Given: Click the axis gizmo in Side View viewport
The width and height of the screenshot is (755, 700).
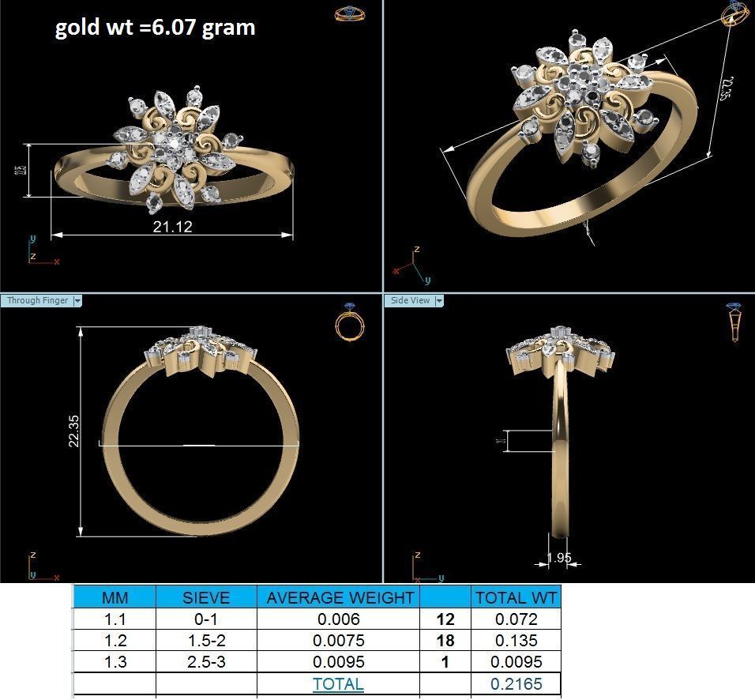Looking at the screenshot, I should (428, 566).
